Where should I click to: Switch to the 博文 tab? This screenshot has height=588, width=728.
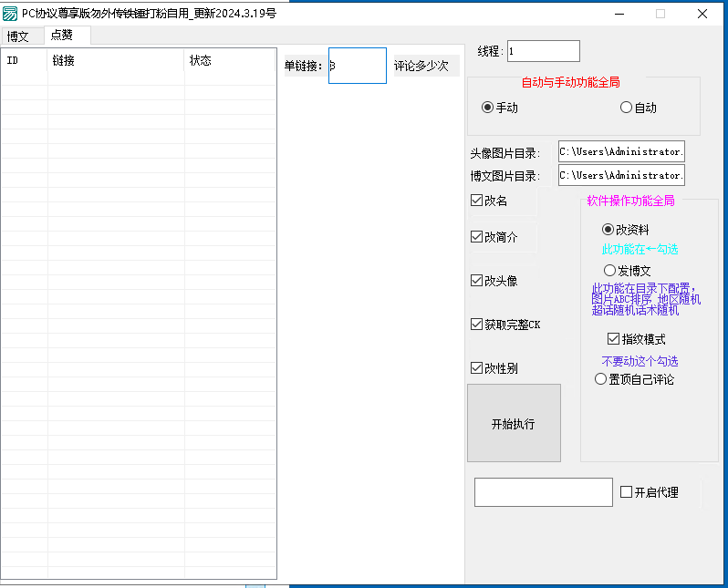(18, 36)
